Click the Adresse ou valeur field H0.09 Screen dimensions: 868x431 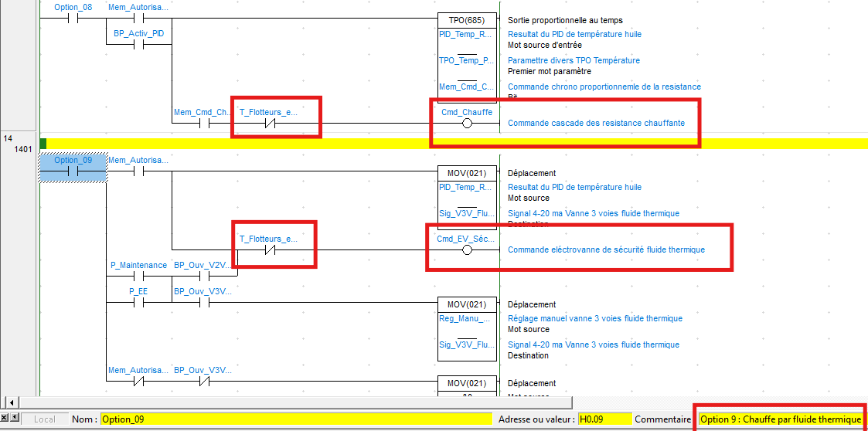pyautogui.click(x=604, y=419)
